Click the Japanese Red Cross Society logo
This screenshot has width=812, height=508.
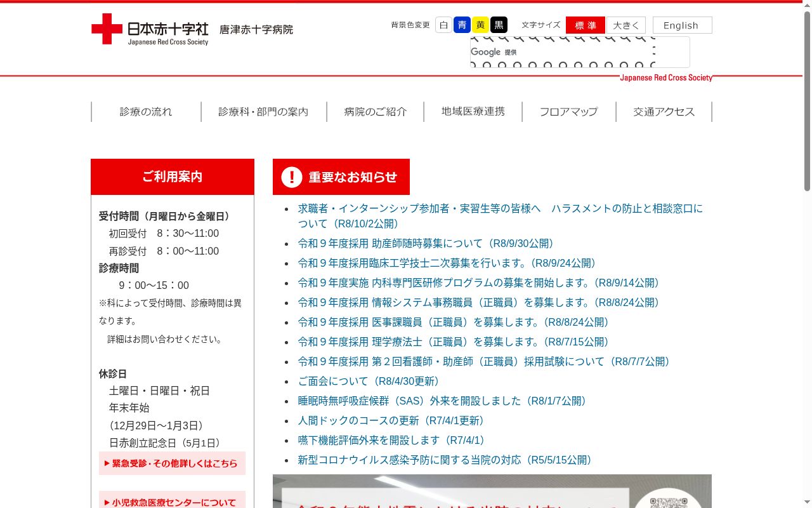(x=150, y=29)
